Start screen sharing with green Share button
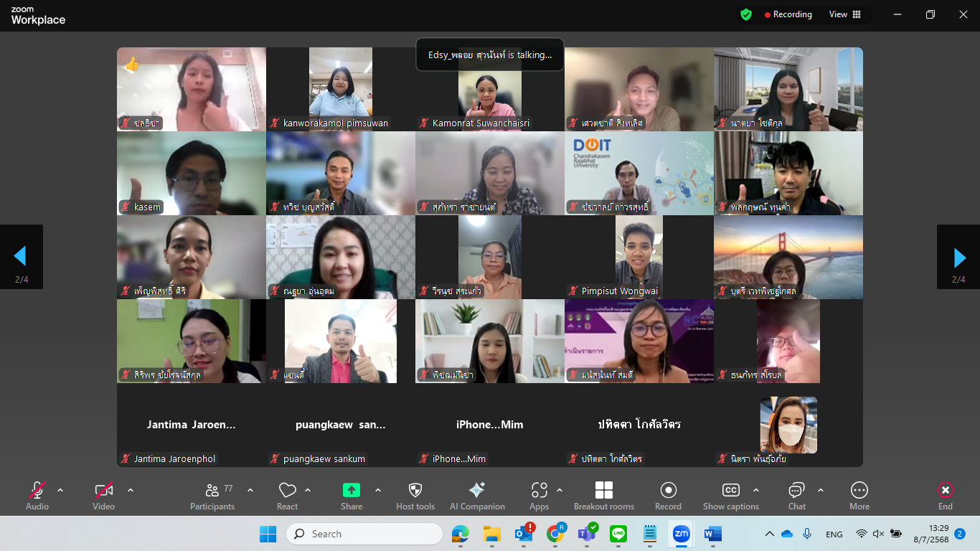 (x=352, y=496)
